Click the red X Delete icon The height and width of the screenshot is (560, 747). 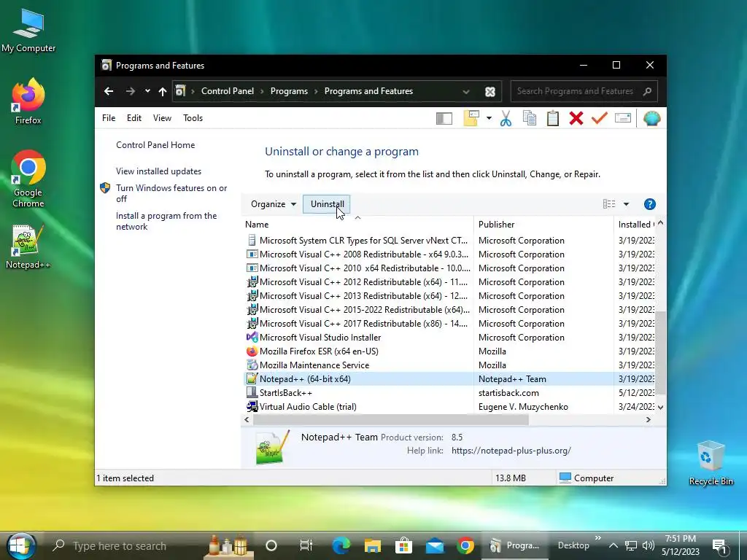tap(576, 118)
